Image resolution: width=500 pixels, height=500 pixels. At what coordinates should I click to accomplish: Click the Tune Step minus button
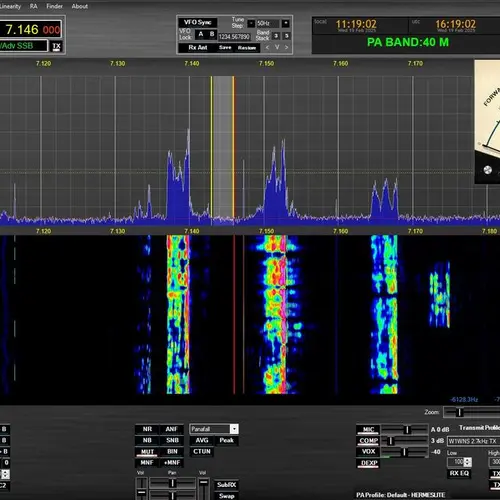pyautogui.click(x=251, y=23)
